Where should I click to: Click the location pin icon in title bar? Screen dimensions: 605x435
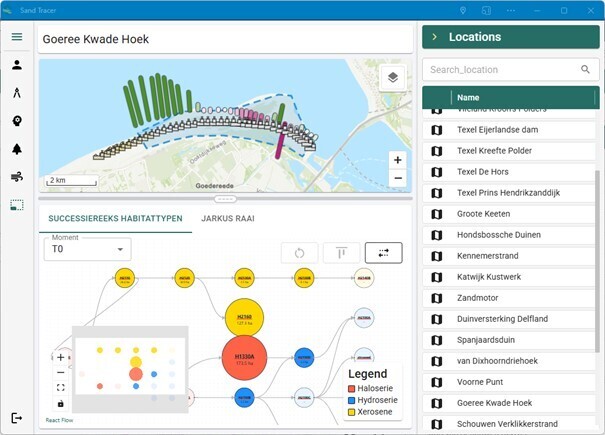[463, 10]
